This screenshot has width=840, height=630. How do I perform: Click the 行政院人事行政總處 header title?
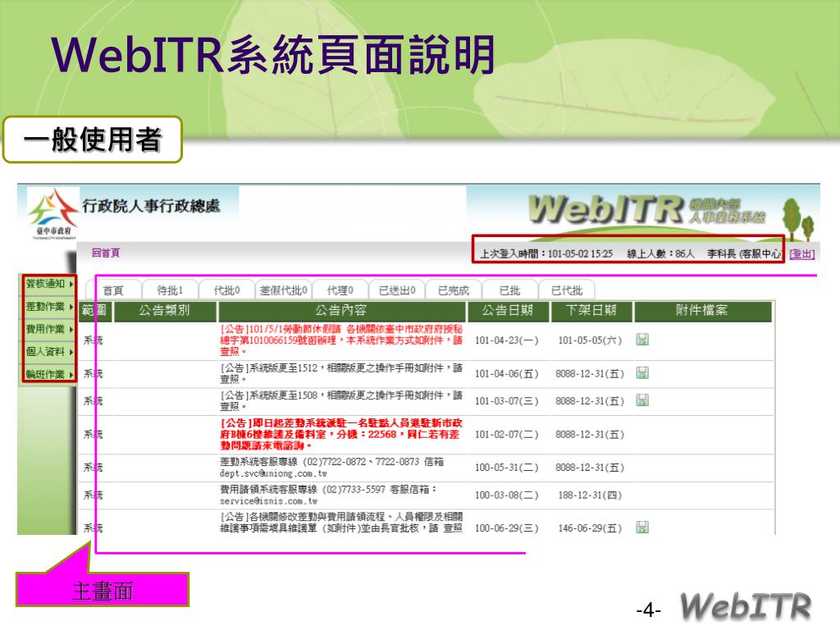point(151,206)
